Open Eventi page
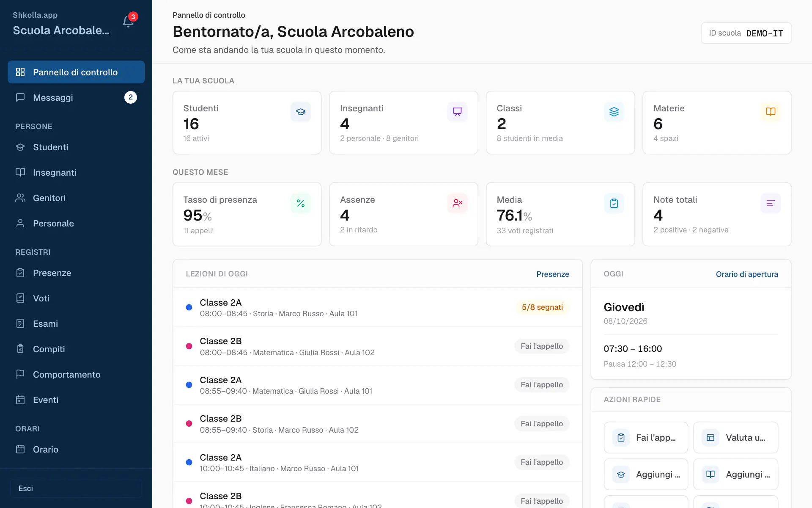This screenshot has height=508, width=812. click(76, 400)
